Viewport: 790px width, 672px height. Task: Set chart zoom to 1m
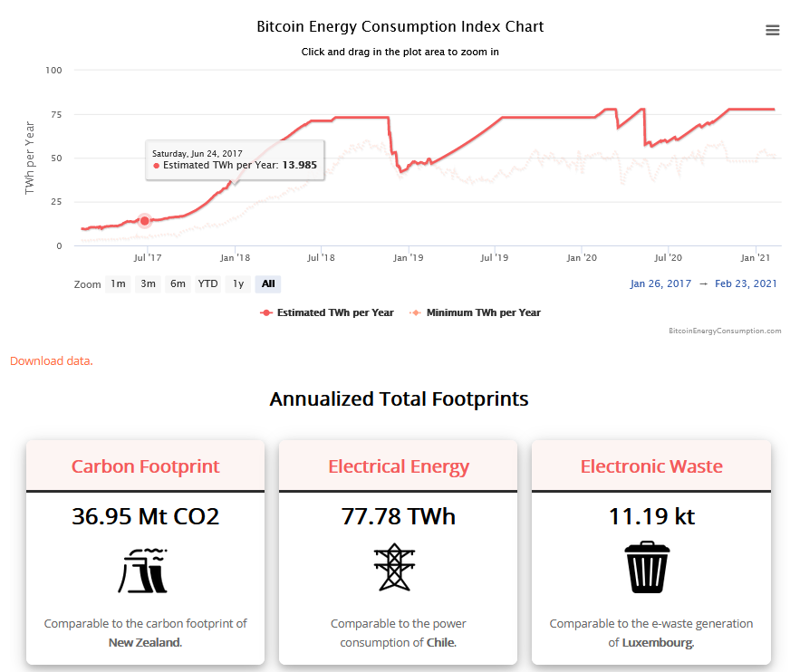tap(118, 284)
